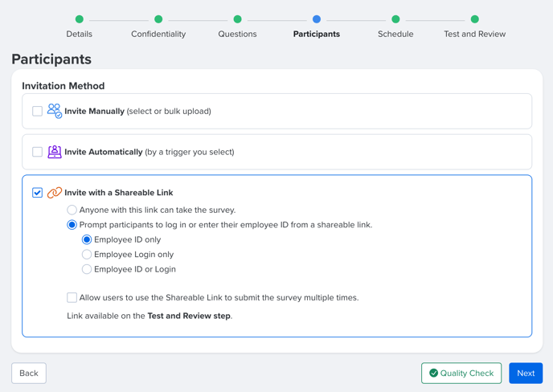Choose Employee Login only option
Image resolution: width=553 pixels, height=392 pixels.
(x=87, y=255)
